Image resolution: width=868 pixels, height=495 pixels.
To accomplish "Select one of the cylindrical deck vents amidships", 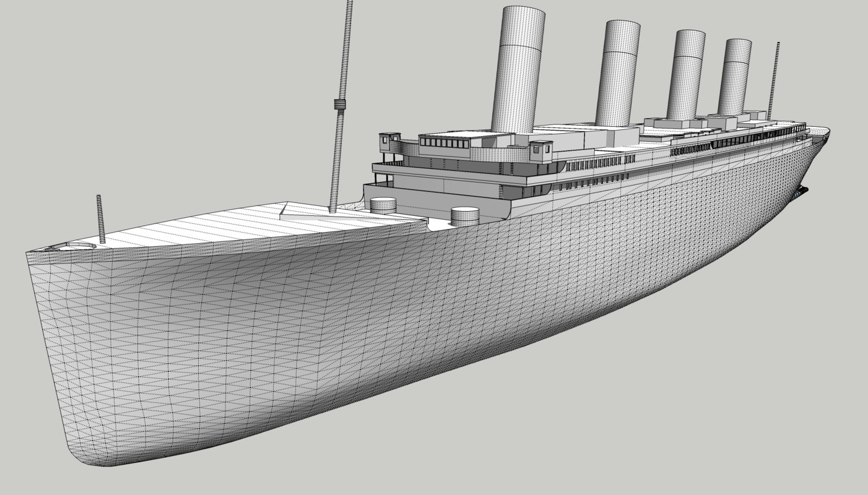I will pos(463,215).
